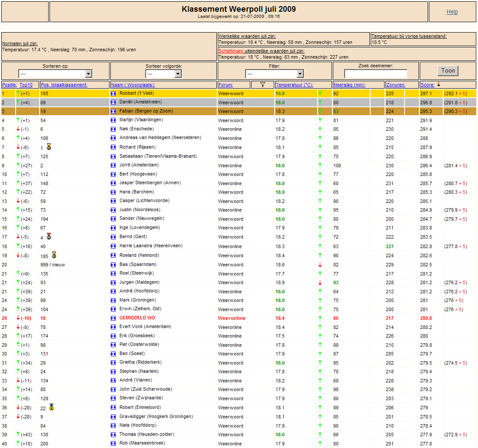
Task: Sort by the Temperatuur (°C) column header
Action: pyautogui.click(x=294, y=85)
